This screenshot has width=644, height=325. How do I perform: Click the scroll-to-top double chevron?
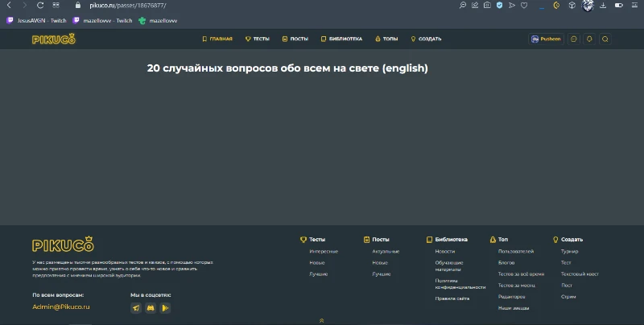(321, 320)
